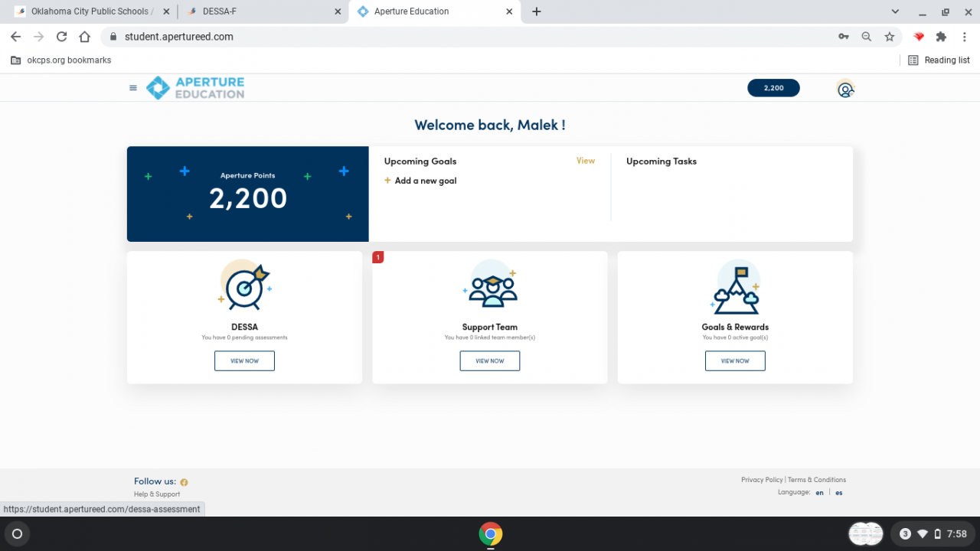Open the Help & Support link
The height and width of the screenshot is (551, 980).
pyautogui.click(x=157, y=494)
